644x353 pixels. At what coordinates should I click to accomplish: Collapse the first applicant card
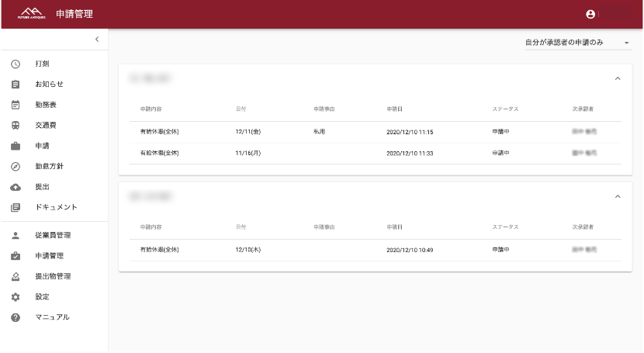618,78
